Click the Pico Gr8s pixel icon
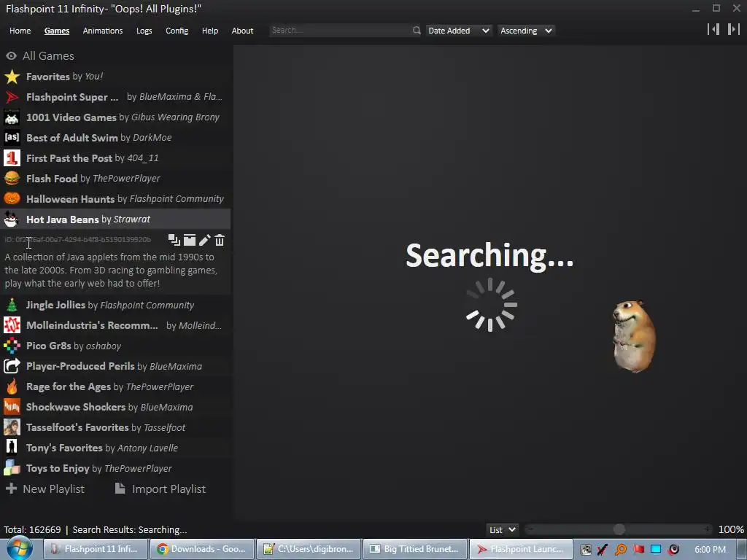 12,346
